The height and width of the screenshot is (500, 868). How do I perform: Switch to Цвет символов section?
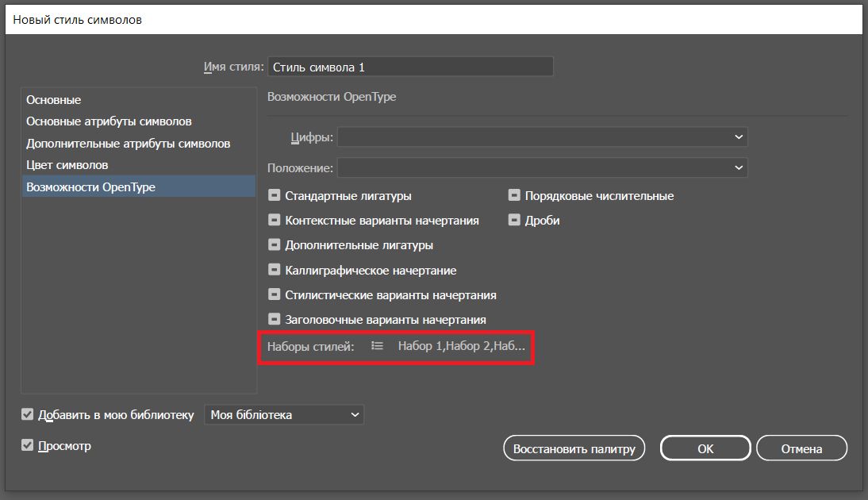click(67, 165)
